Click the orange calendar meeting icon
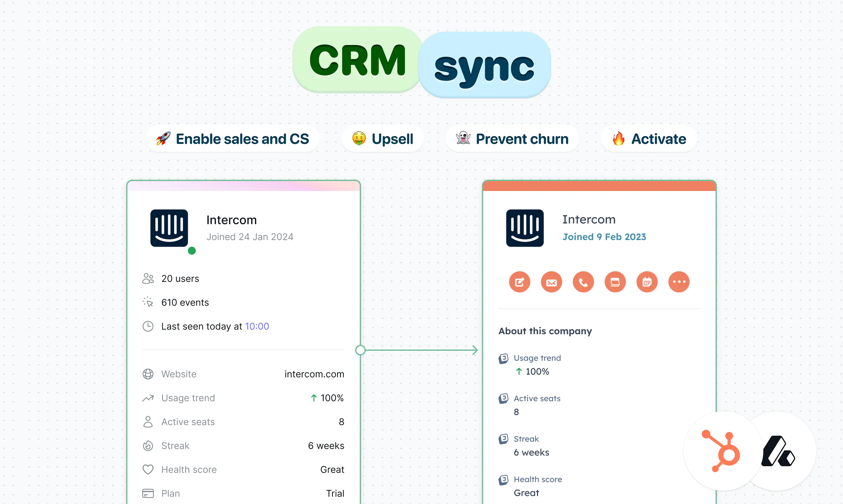This screenshot has height=504, width=843. click(x=647, y=282)
